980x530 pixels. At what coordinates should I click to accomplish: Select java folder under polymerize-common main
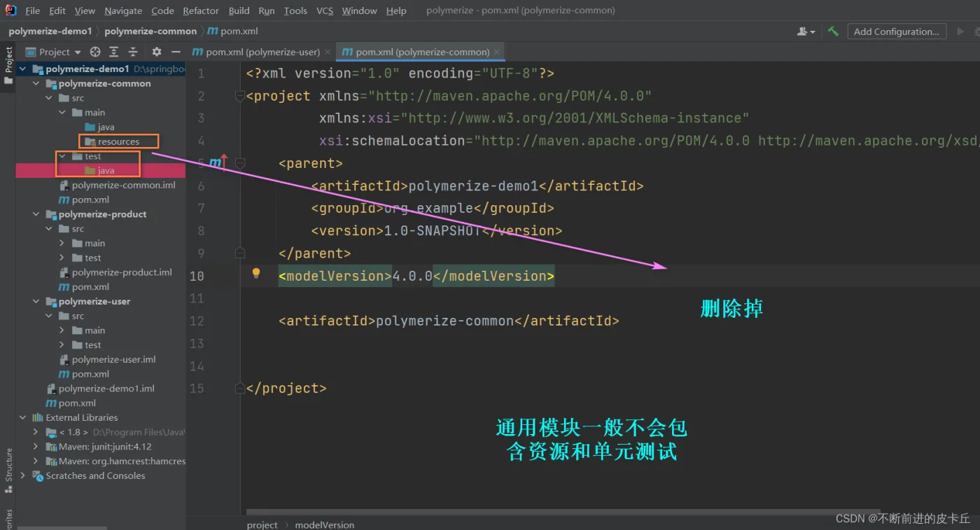tap(99, 127)
